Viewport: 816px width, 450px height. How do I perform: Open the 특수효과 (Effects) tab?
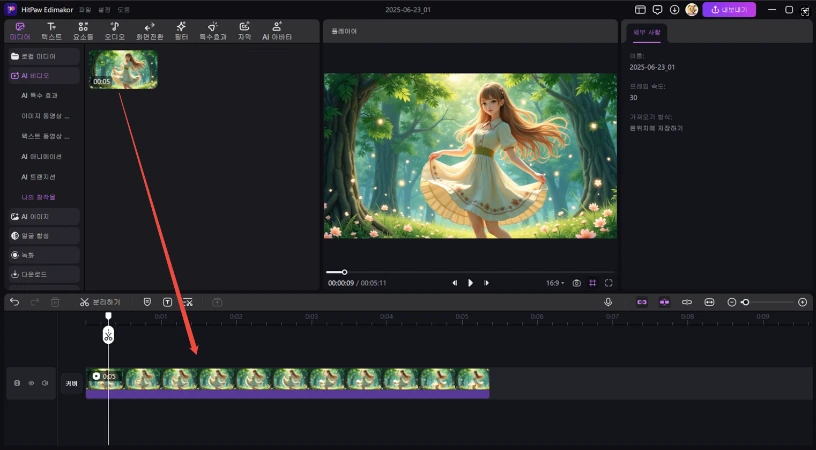tap(213, 31)
